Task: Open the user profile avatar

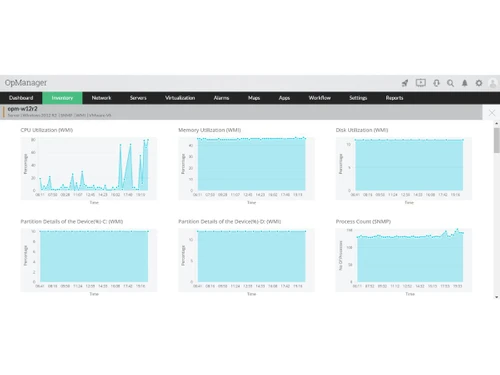Action: (x=493, y=83)
